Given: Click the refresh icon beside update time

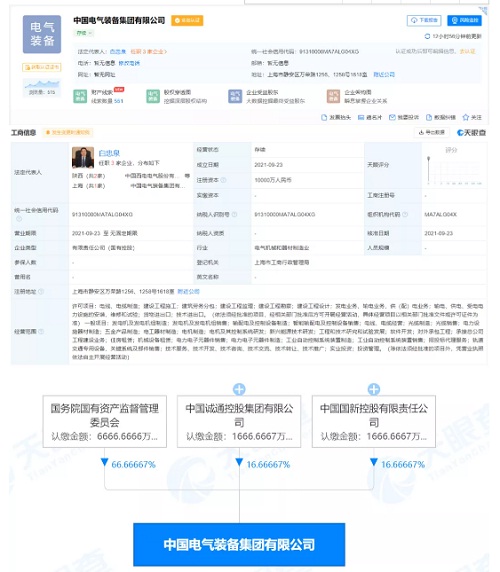Looking at the screenshot, I should (x=427, y=36).
